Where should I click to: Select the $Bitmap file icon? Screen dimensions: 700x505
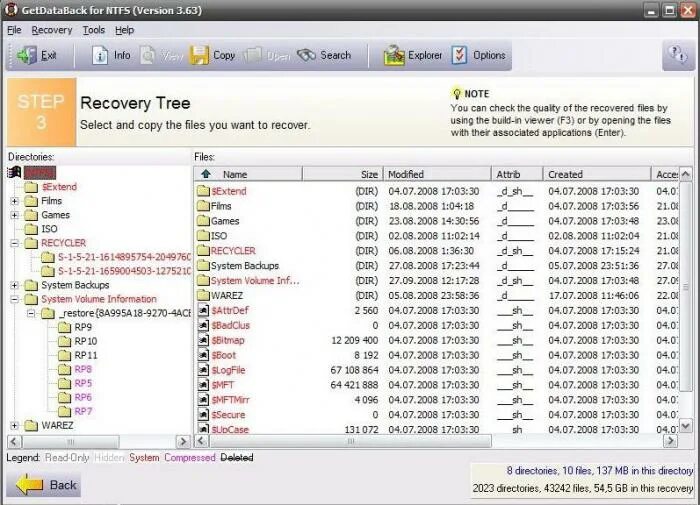pyautogui.click(x=203, y=340)
